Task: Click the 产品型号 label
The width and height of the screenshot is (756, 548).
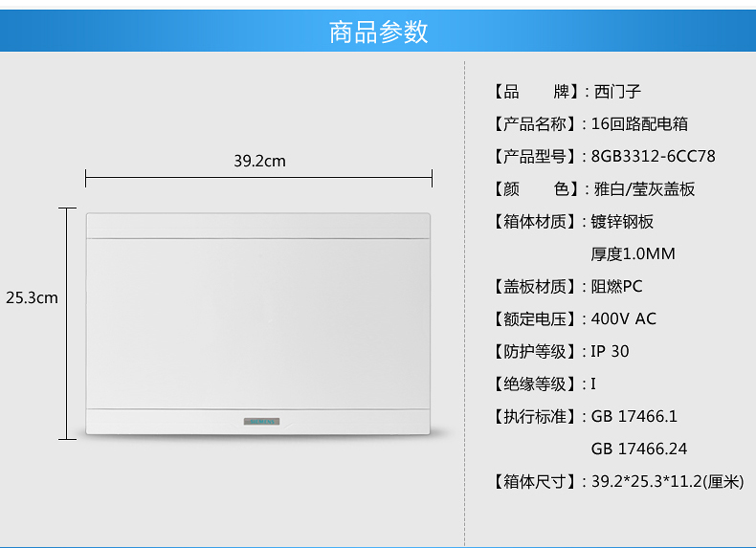Action: pyautogui.click(x=536, y=157)
